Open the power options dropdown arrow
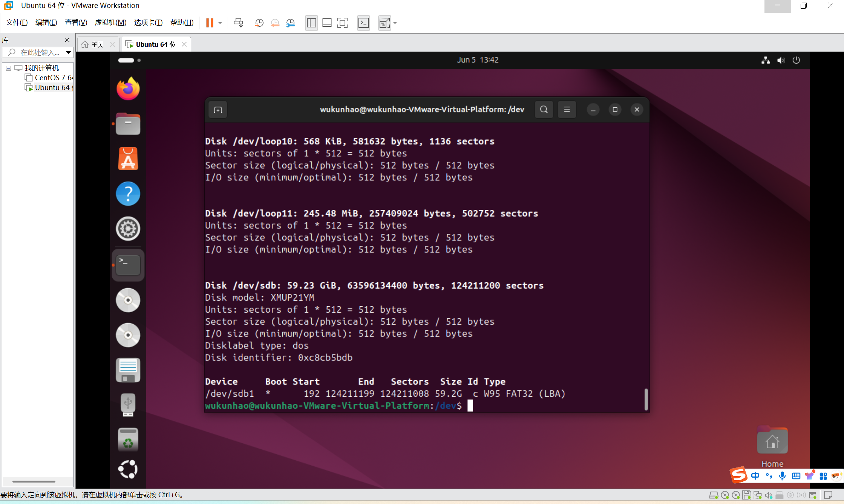This screenshot has width=844, height=504. pos(220,23)
